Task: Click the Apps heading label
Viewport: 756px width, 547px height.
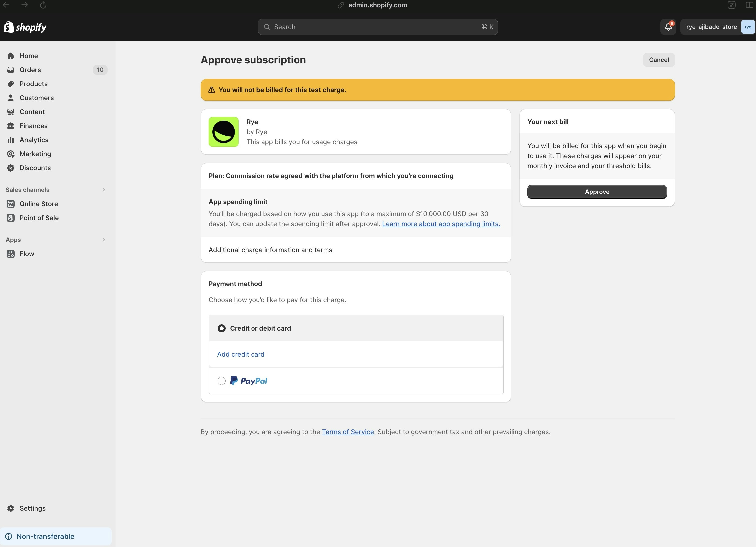Action: (13, 240)
